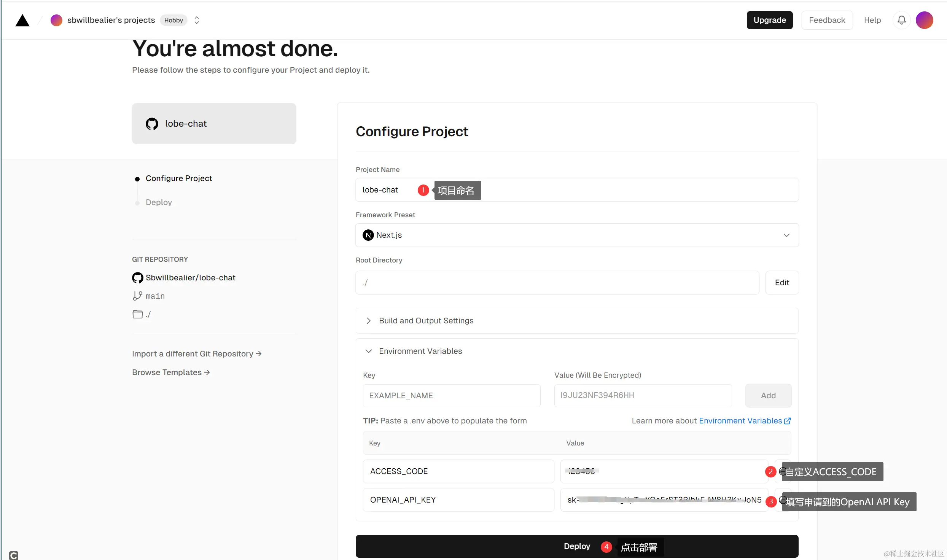Viewport: 947px width, 560px height.
Task: Click the Browse Templates link
Action: click(x=171, y=371)
